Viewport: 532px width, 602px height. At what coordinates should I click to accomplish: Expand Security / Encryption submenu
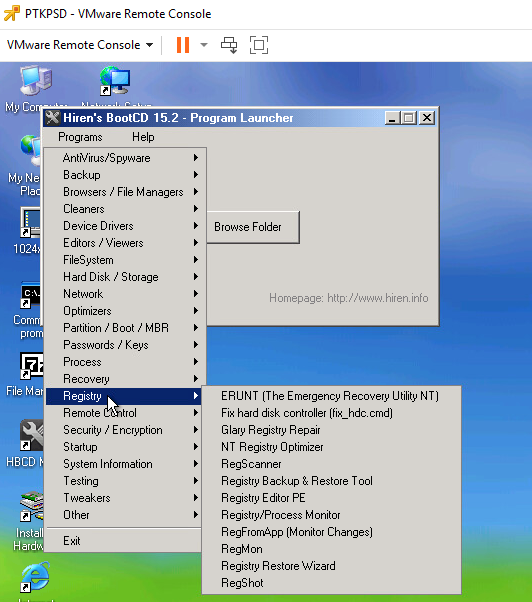tap(124, 430)
